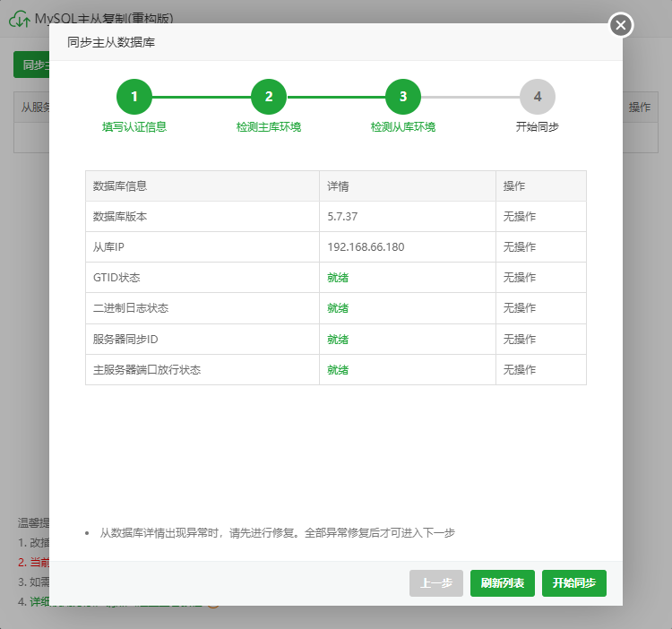Click the green 开始同步 button at bottom
This screenshot has height=629, width=672.
tap(573, 583)
